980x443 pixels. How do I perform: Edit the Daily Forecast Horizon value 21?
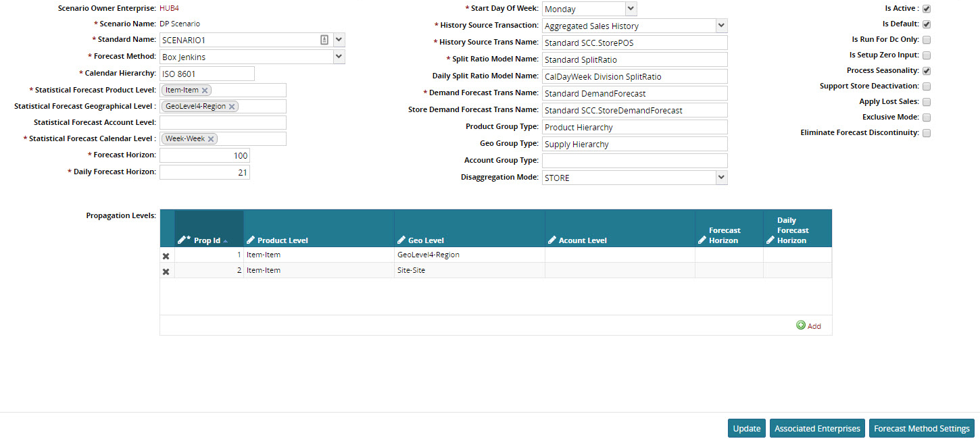[x=205, y=172]
